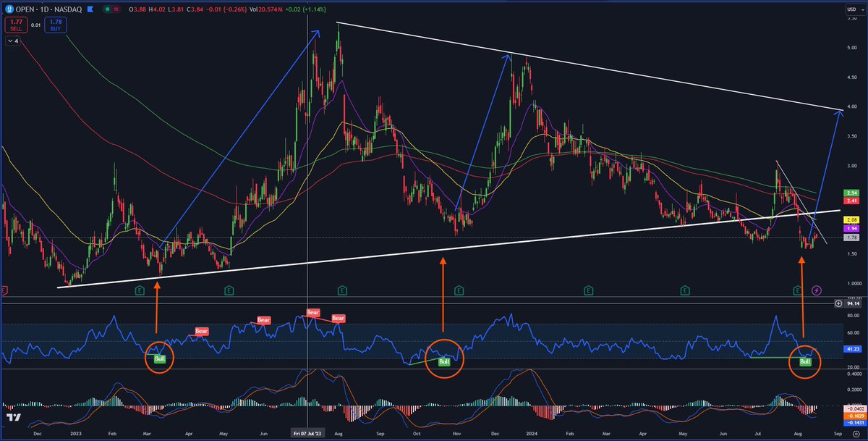Click the green market status dot
This screenshot has height=441, width=868.
coord(106,9)
